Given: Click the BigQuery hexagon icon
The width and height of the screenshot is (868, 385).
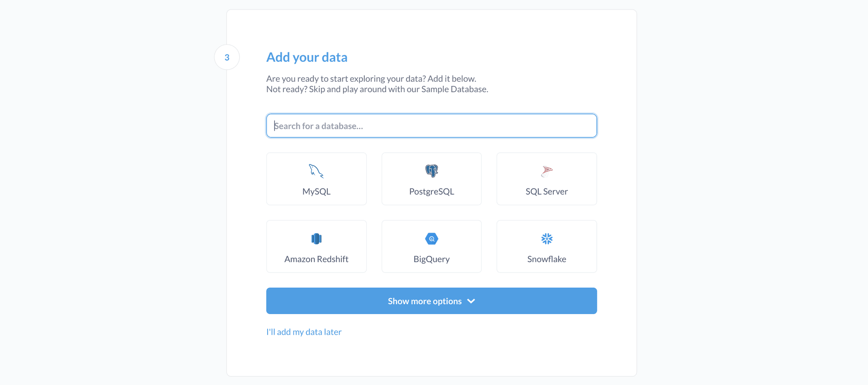Looking at the screenshot, I should 432,239.
